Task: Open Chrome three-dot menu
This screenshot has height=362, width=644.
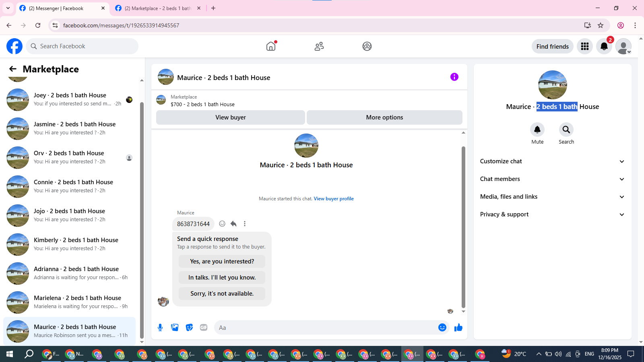Action: (635, 25)
